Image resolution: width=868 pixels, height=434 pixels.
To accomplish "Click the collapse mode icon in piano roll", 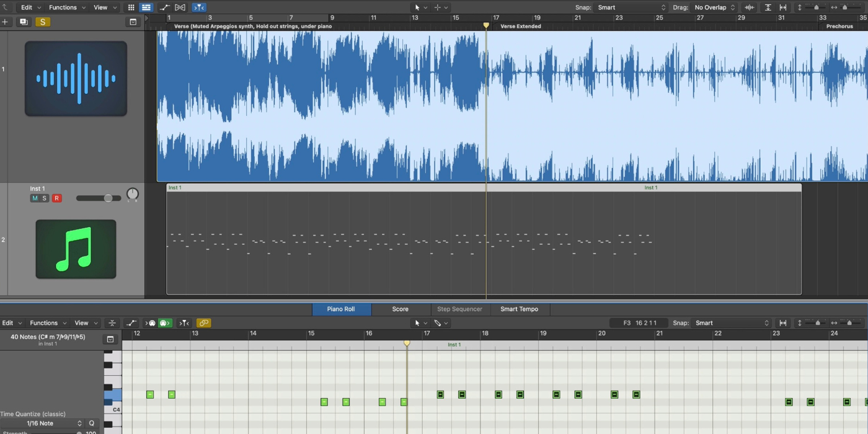I will [112, 323].
